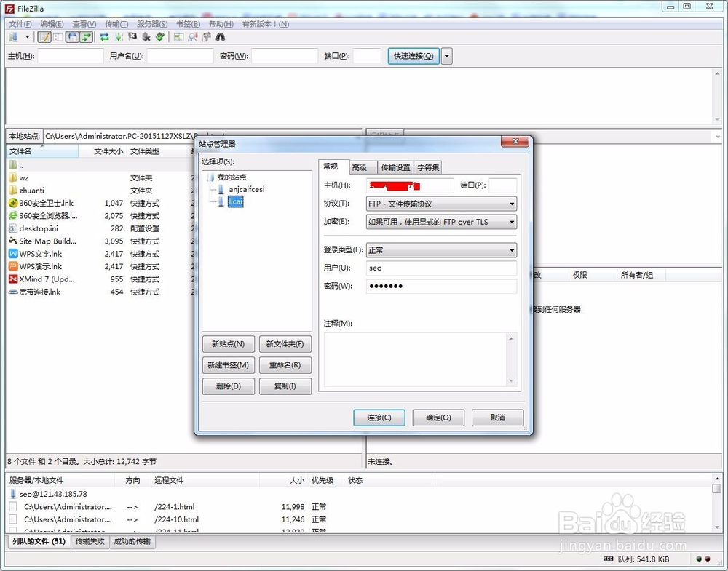This screenshot has height=571, width=728.
Task: Click the cancel current operation icon
Action: (x=132, y=36)
